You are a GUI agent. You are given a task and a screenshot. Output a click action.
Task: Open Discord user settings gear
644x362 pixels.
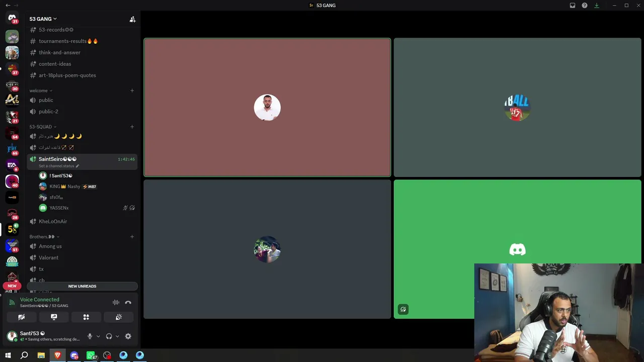(x=128, y=336)
